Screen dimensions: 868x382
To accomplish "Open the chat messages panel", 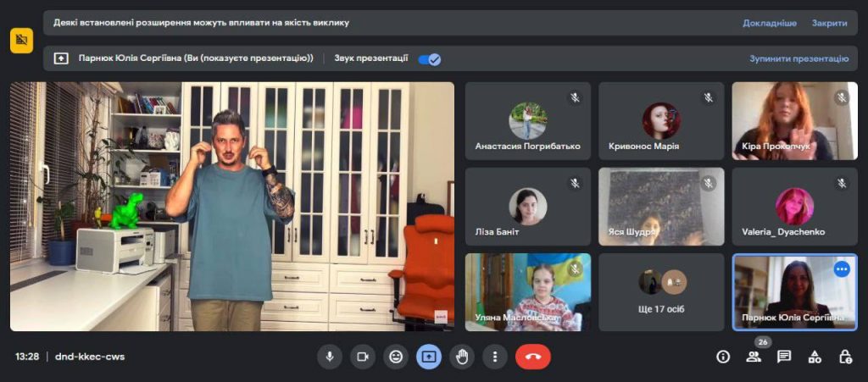I will point(784,357).
